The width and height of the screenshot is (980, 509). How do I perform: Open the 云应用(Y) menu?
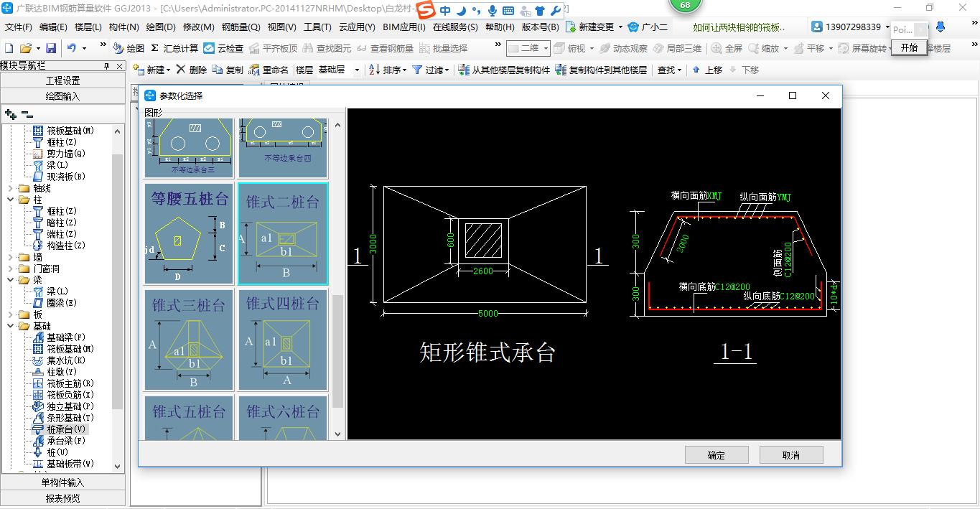click(357, 27)
